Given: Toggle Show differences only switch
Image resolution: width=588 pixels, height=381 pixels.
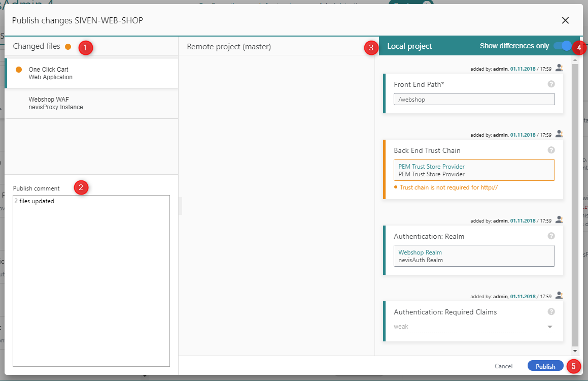Looking at the screenshot, I should [562, 46].
